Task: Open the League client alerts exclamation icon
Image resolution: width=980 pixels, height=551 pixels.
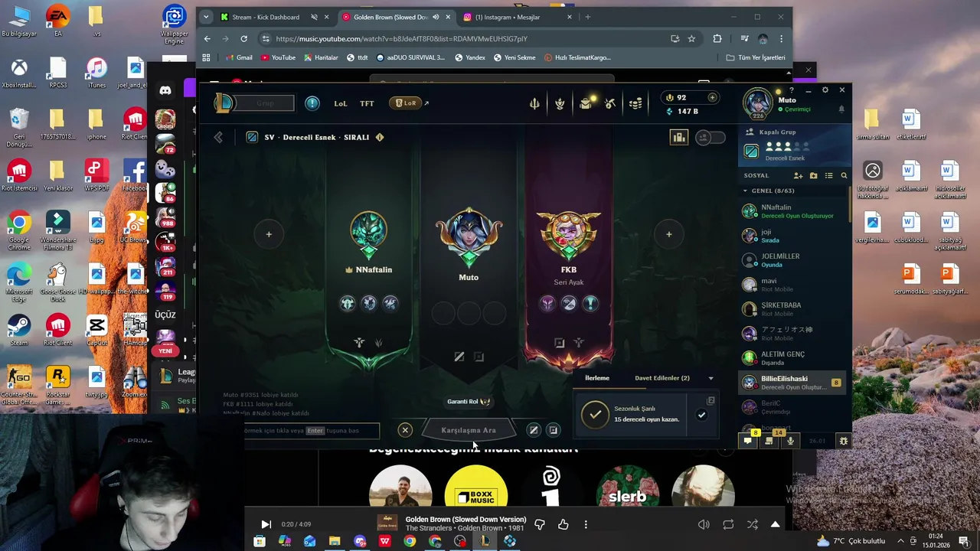Action: [x=312, y=103]
